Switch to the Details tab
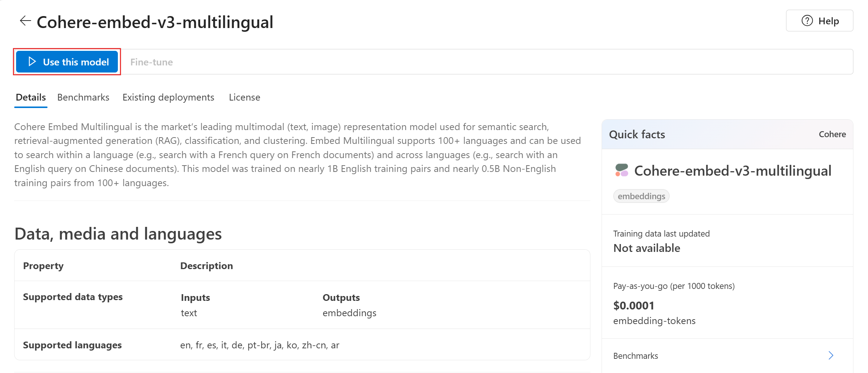Image resolution: width=868 pixels, height=373 pixels. (x=31, y=98)
